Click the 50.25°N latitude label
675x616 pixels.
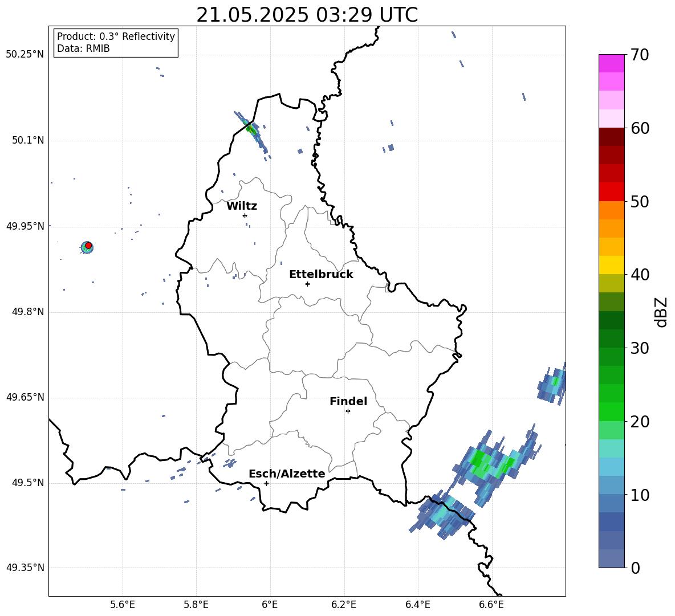25,55
